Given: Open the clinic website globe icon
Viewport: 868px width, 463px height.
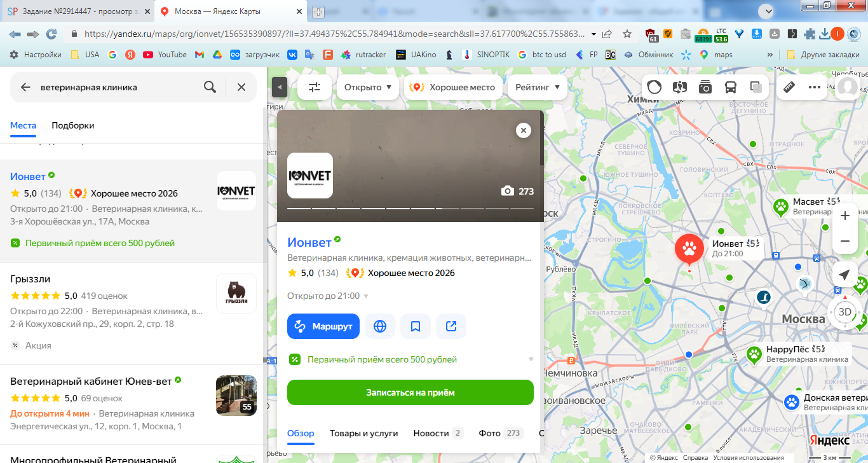Looking at the screenshot, I should 380,326.
